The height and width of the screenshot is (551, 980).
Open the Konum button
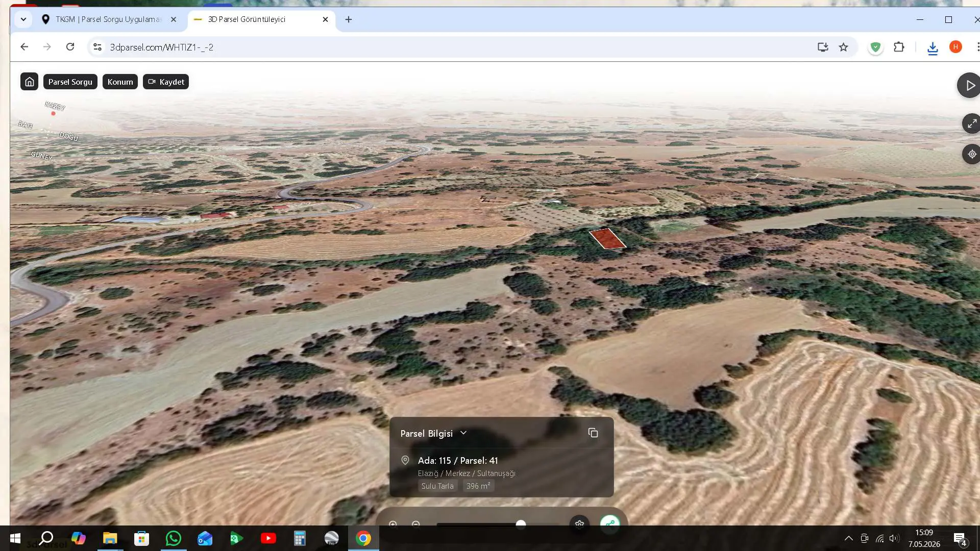pos(120,82)
